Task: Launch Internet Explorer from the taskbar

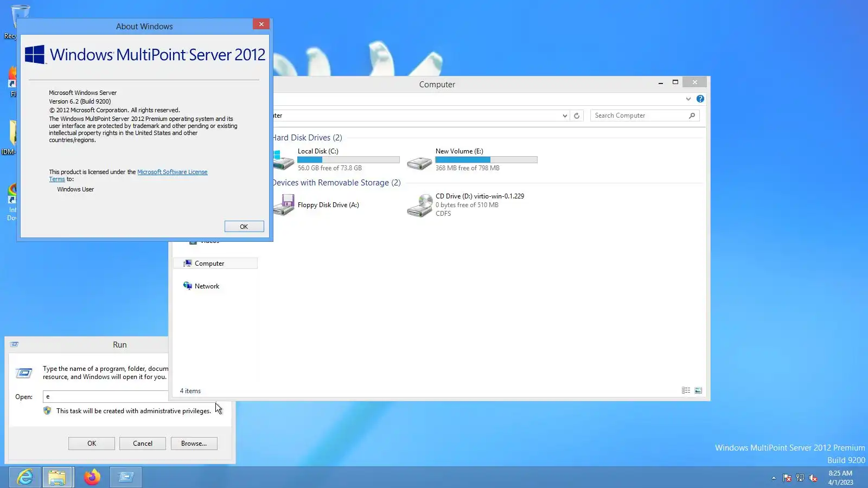Action: (x=25, y=477)
